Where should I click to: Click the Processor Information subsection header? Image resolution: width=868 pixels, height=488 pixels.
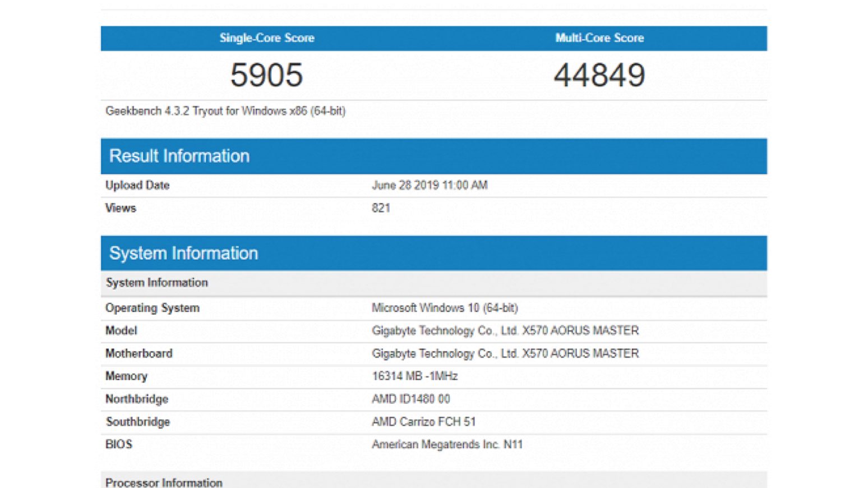tap(164, 482)
